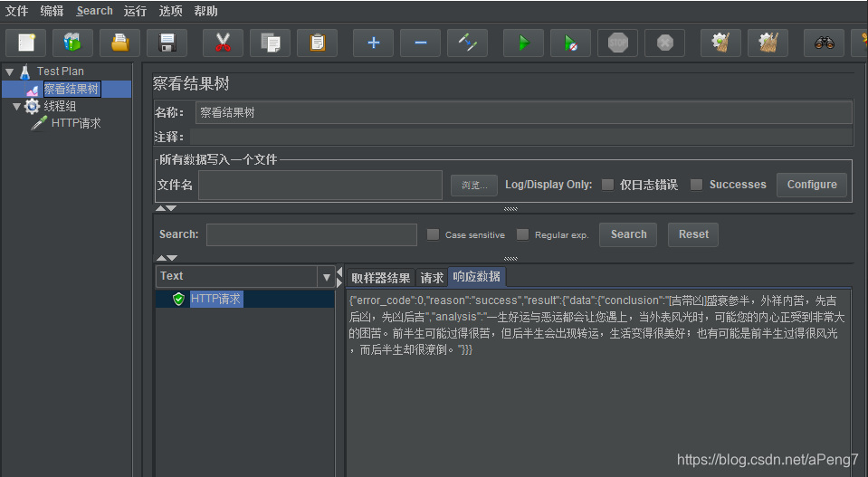The image size is (868, 477).
Task: Click the response JSON text area
Action: click(598, 382)
